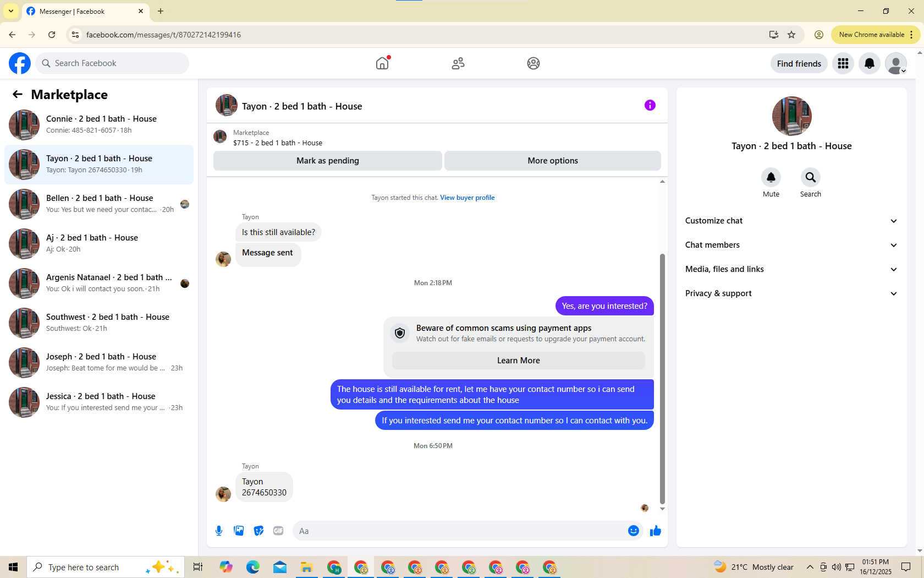Viewport: 924px width, 578px height.
Task: Click the chat scrollbar thumb
Action: [x=662, y=379]
